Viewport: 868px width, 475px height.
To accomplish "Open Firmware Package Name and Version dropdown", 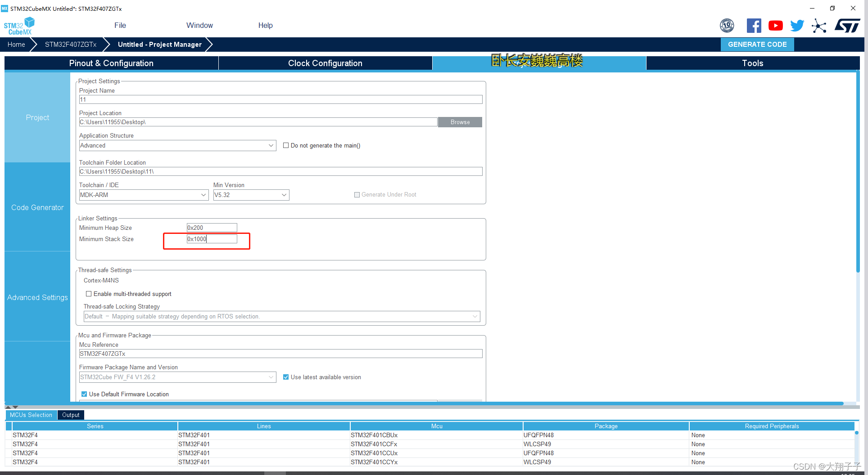I will click(x=177, y=377).
